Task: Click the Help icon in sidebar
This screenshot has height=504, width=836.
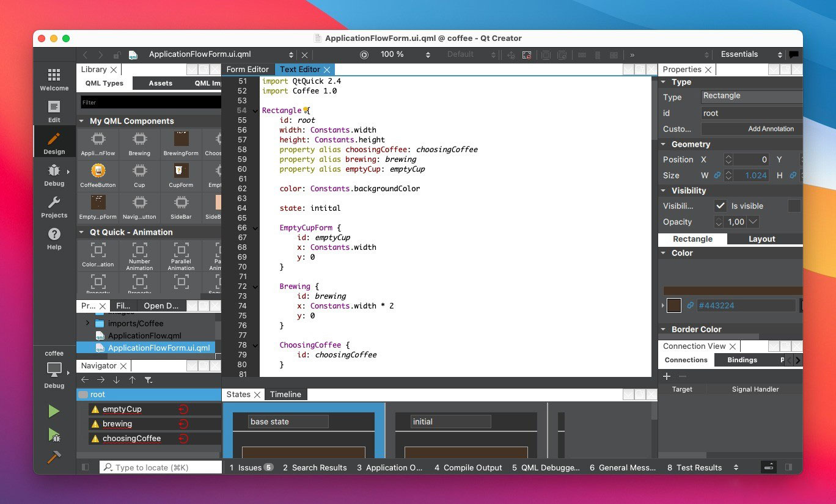Action: click(x=54, y=238)
